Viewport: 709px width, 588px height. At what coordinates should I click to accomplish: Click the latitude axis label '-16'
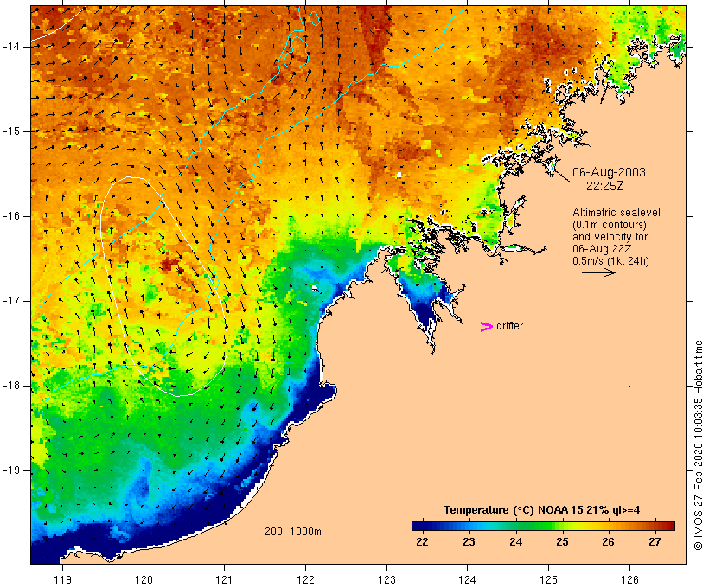pyautogui.click(x=11, y=216)
